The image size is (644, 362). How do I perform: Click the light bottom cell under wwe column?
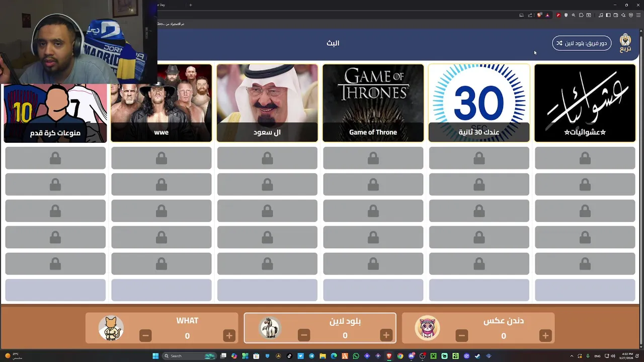[162, 290]
